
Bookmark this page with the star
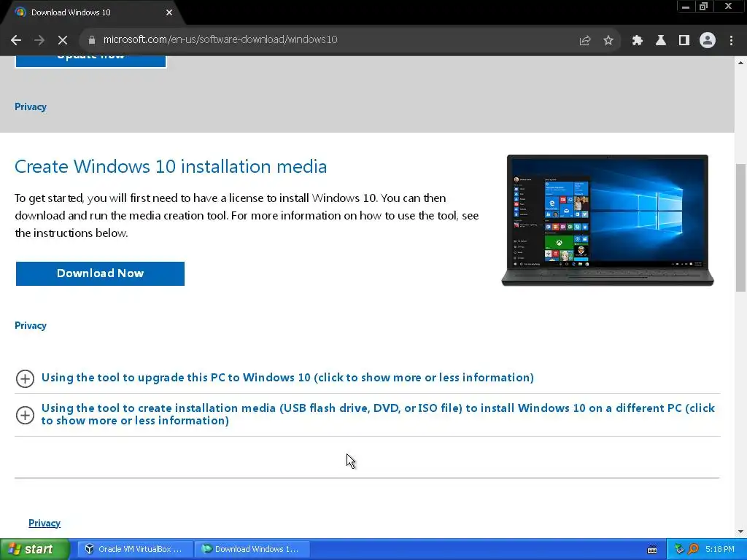click(608, 41)
